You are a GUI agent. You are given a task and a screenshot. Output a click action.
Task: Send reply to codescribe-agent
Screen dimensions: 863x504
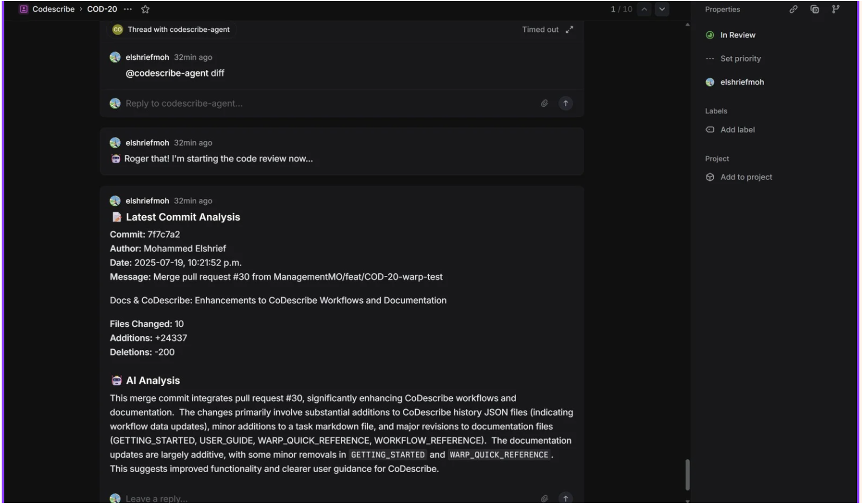coord(566,103)
